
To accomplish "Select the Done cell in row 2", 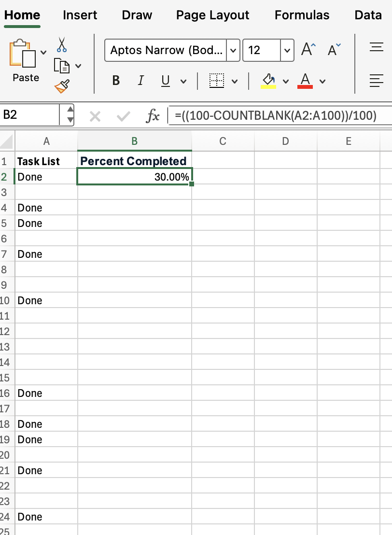I will pyautogui.click(x=46, y=177).
